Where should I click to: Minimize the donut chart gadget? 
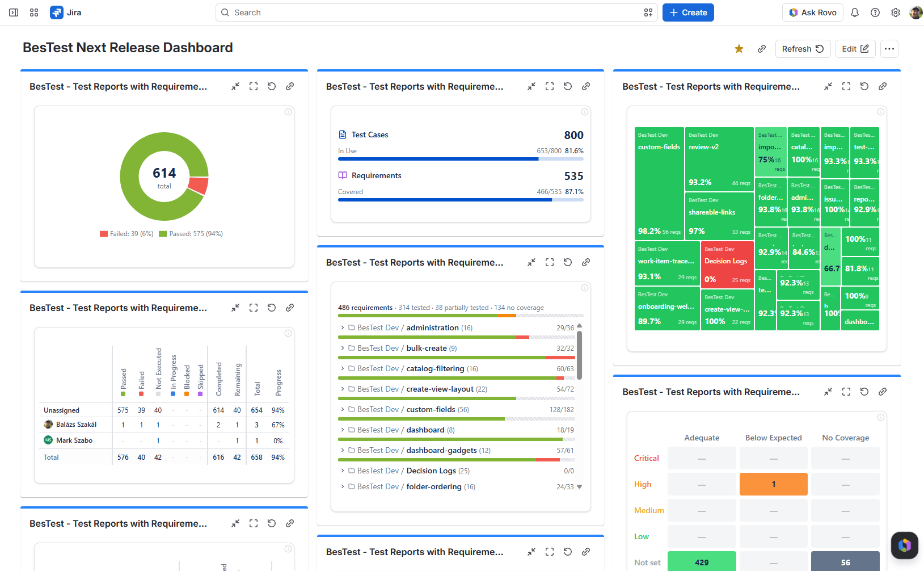coord(235,86)
